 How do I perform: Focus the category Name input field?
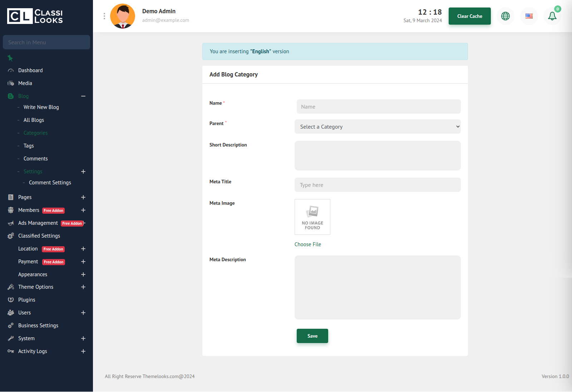[x=378, y=106]
